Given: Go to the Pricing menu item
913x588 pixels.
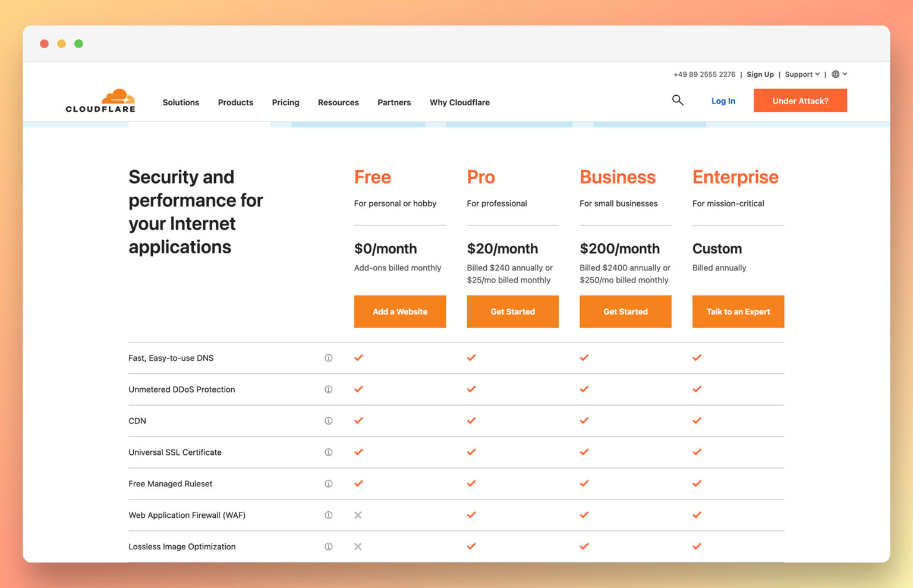Looking at the screenshot, I should 285,102.
